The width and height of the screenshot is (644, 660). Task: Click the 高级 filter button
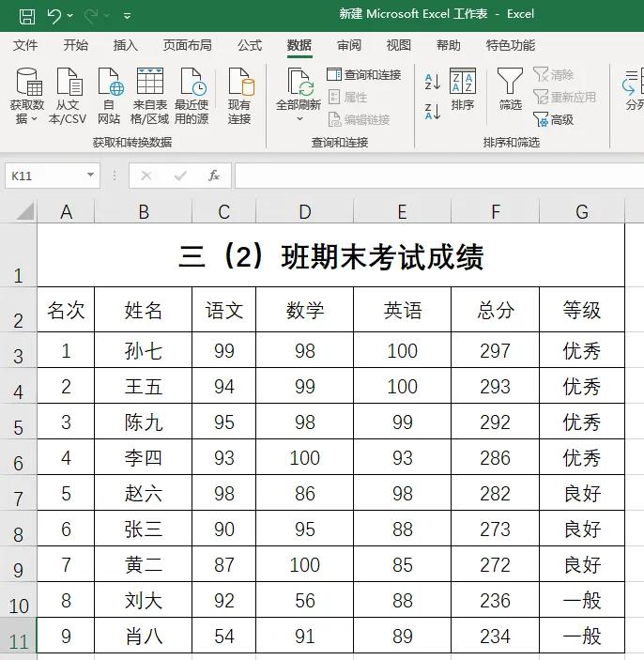click(554, 120)
